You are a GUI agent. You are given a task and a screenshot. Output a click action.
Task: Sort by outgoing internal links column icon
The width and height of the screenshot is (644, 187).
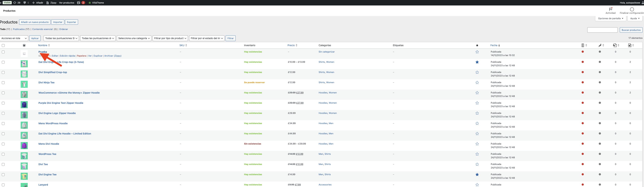(x=615, y=45)
